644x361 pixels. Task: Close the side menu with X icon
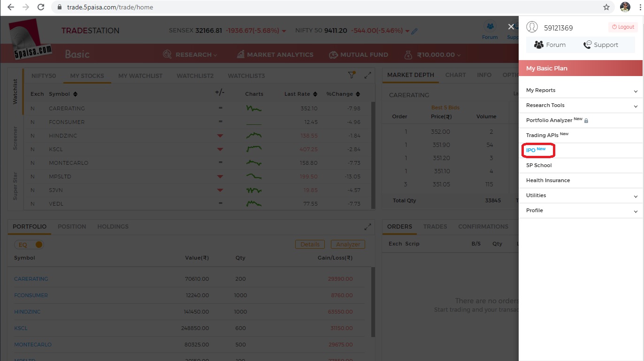coord(511,27)
